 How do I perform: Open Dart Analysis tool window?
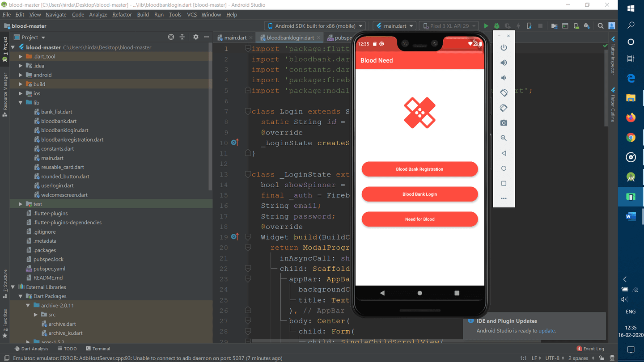31,349
